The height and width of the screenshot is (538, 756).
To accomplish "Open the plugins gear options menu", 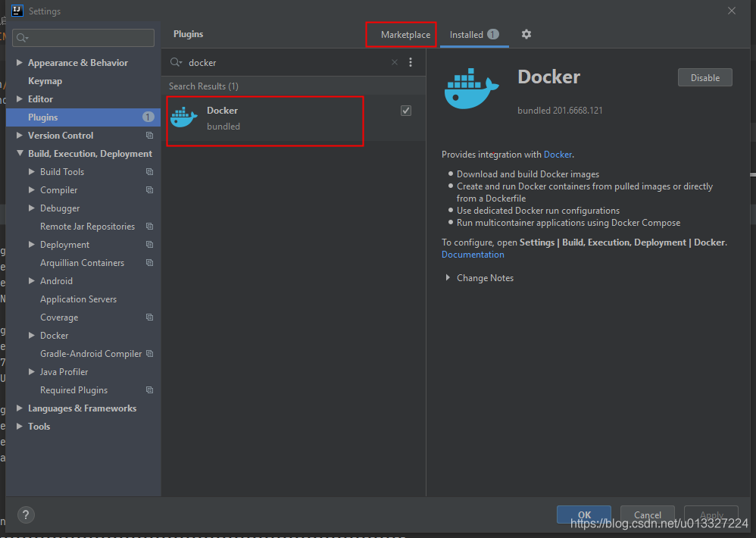I will 526,34.
